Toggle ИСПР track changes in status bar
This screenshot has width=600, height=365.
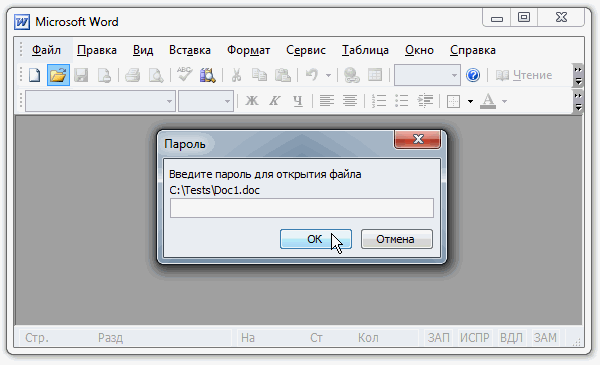coord(474,337)
